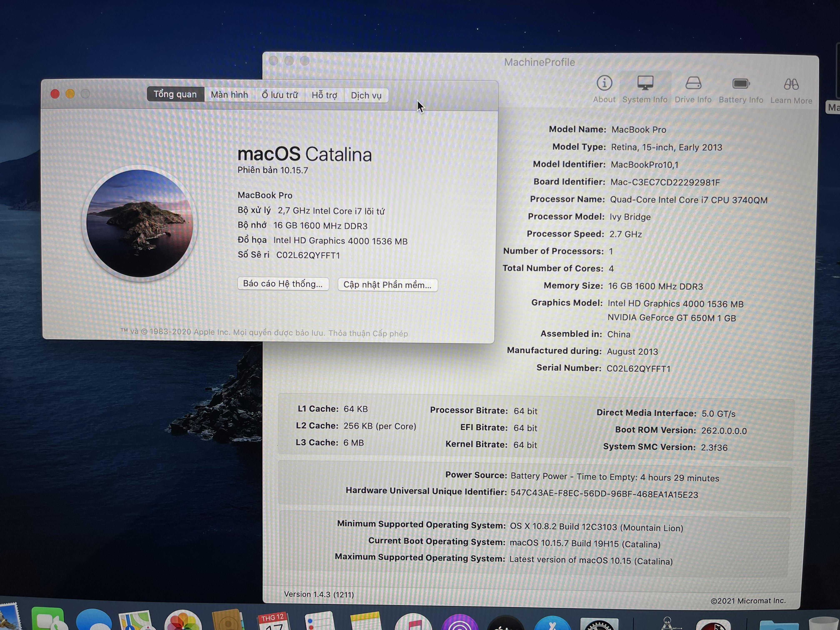Click the Cập nhật Phần mềm button
Screen dimensions: 840x630
[387, 285]
